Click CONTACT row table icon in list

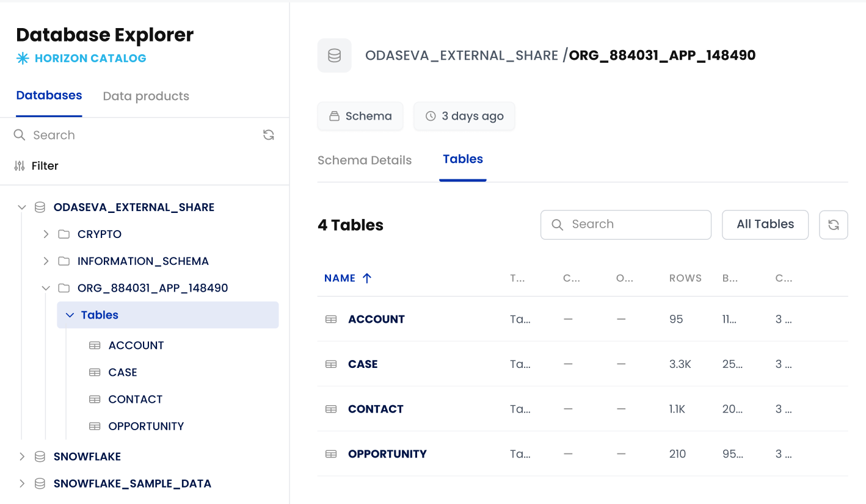point(331,409)
